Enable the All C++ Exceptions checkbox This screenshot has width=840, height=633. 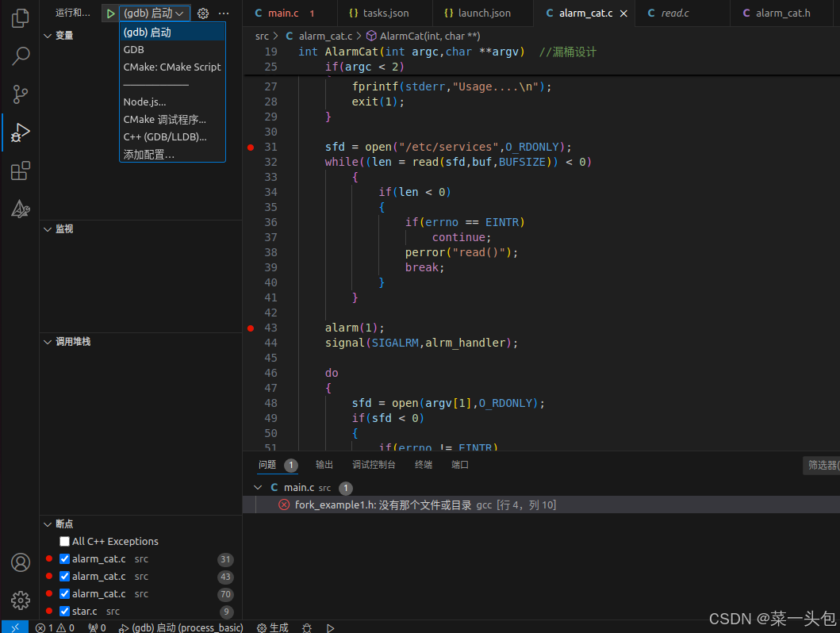pyautogui.click(x=64, y=541)
